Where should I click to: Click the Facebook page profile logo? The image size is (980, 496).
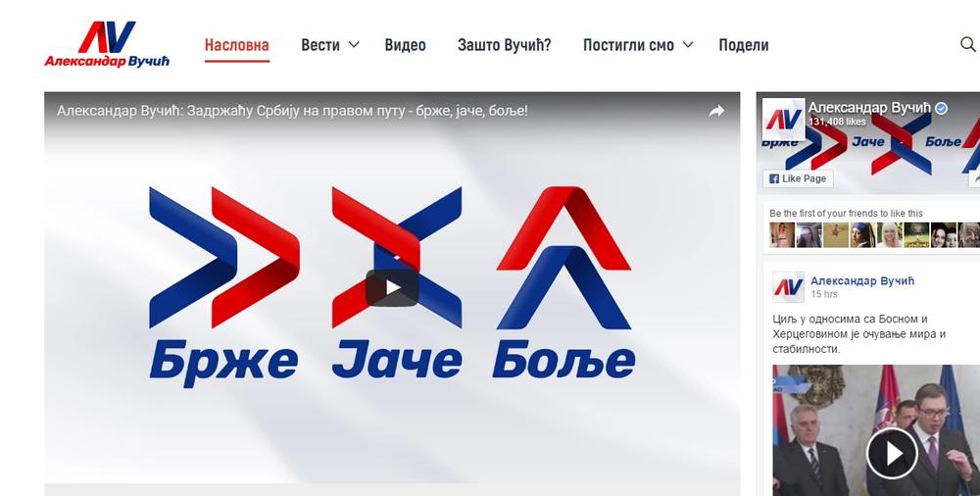click(785, 121)
